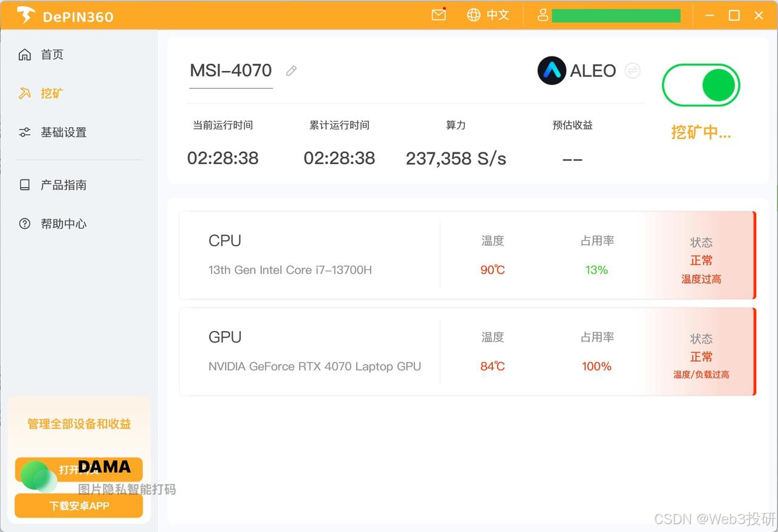
Task: Close the DePIN360 window
Action: 759,15
